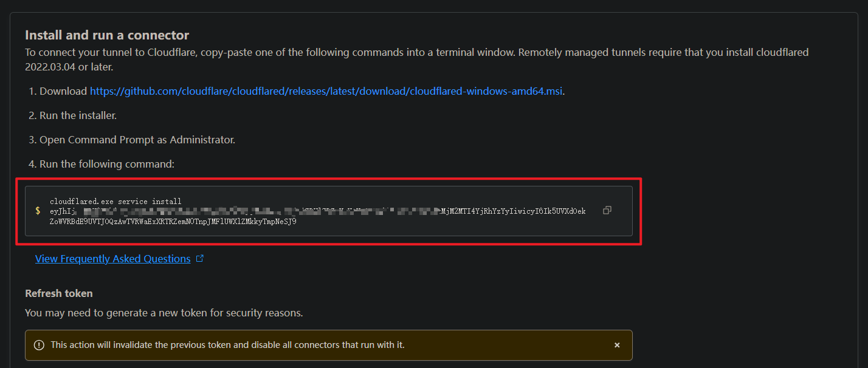Click the warning info circle icon
Screen dimensions: 868x368
pyautogui.click(x=39, y=345)
